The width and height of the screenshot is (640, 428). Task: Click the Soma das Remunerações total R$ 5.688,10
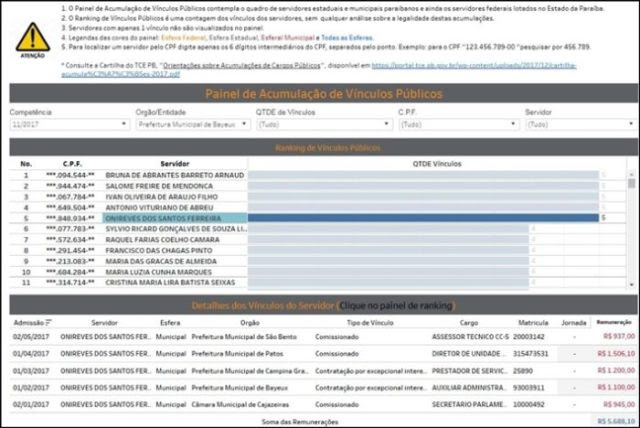pos(616,421)
